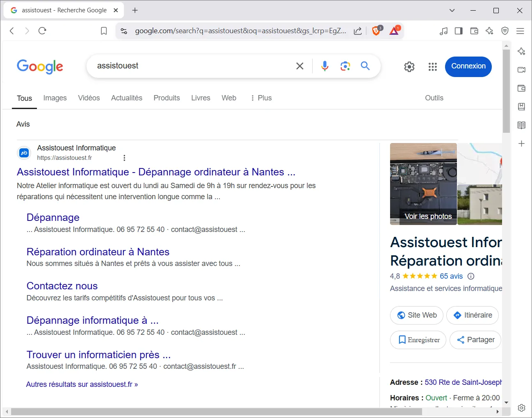Click the Connexion sign-in button

click(x=468, y=66)
